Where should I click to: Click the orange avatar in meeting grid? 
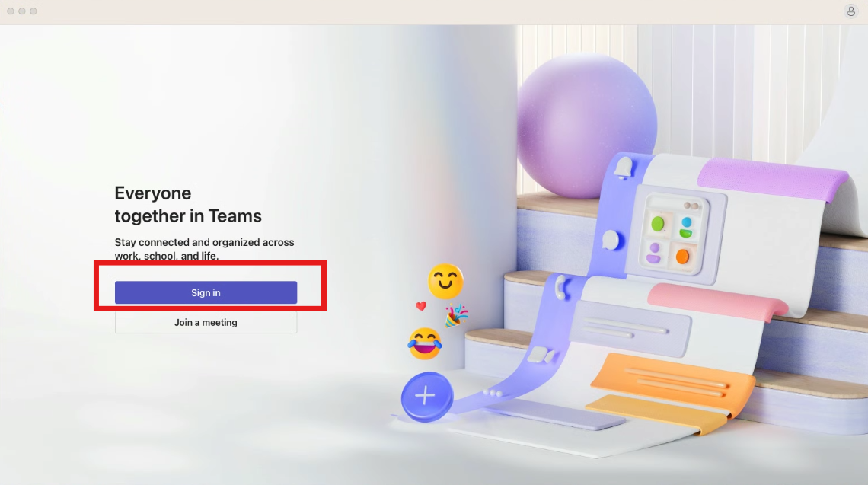[682, 257]
